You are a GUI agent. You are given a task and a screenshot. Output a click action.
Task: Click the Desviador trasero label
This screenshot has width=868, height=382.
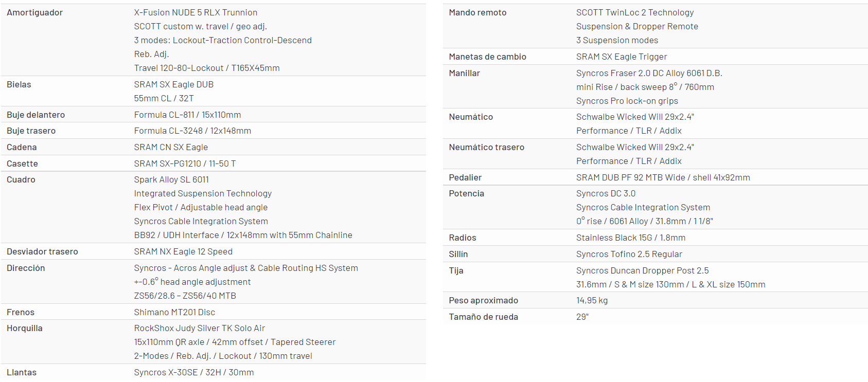coord(42,251)
